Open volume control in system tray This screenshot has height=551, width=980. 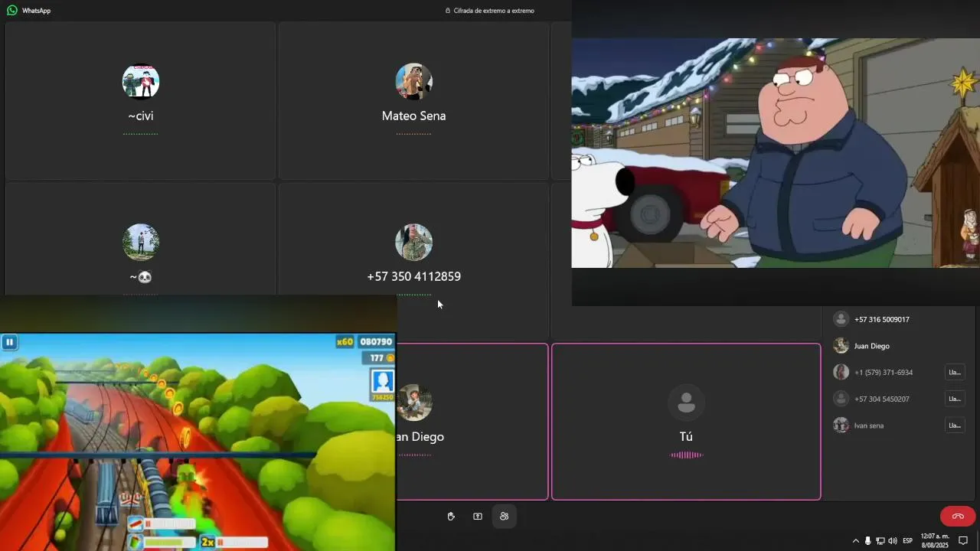pyautogui.click(x=892, y=541)
